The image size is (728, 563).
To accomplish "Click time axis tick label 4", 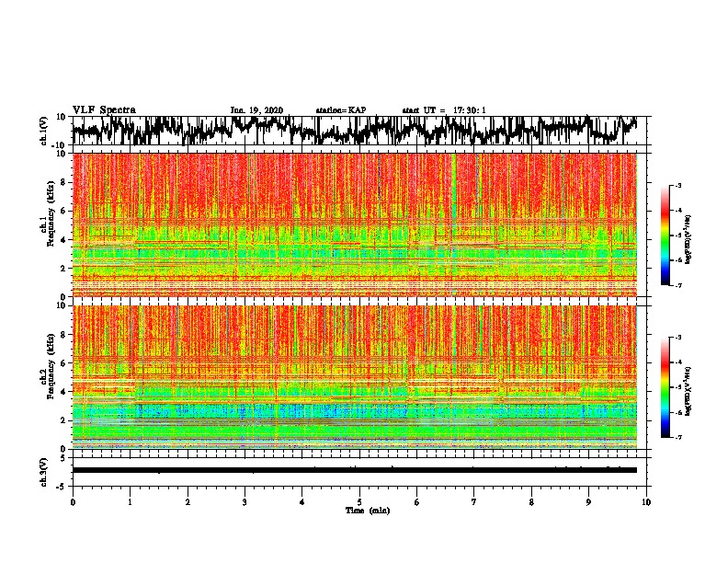I will pyautogui.click(x=302, y=502).
